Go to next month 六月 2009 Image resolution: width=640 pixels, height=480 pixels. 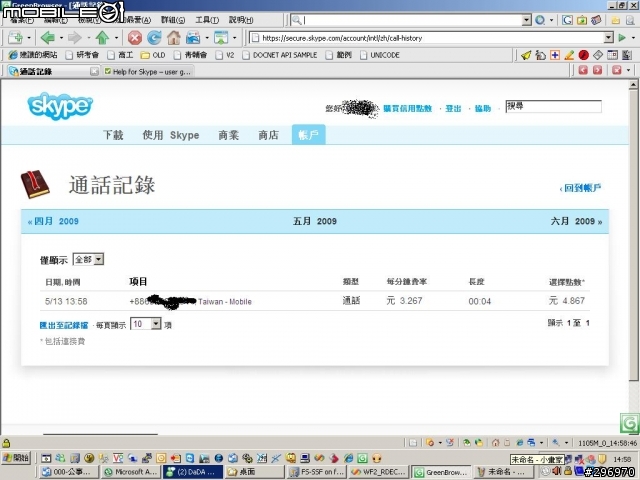[576, 221]
